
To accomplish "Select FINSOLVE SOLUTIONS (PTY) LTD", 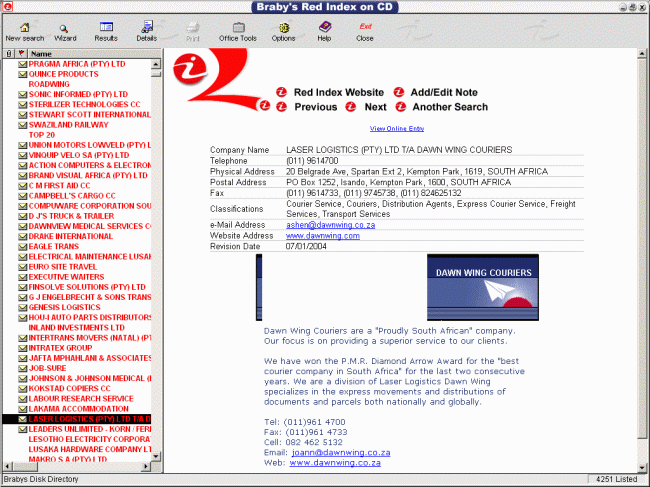I will (87, 287).
